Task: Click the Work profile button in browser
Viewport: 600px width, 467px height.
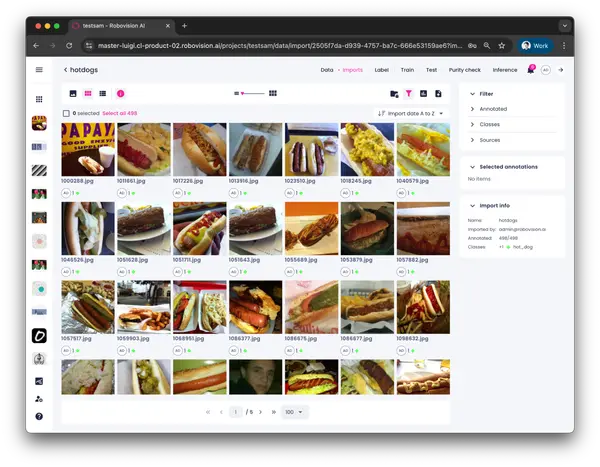Action: click(535, 46)
